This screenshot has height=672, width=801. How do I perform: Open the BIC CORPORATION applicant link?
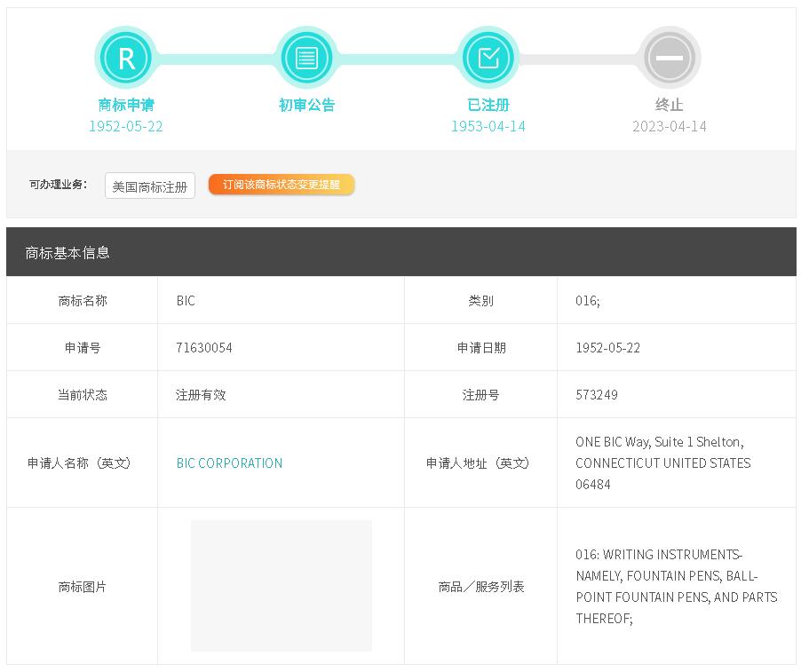point(229,463)
